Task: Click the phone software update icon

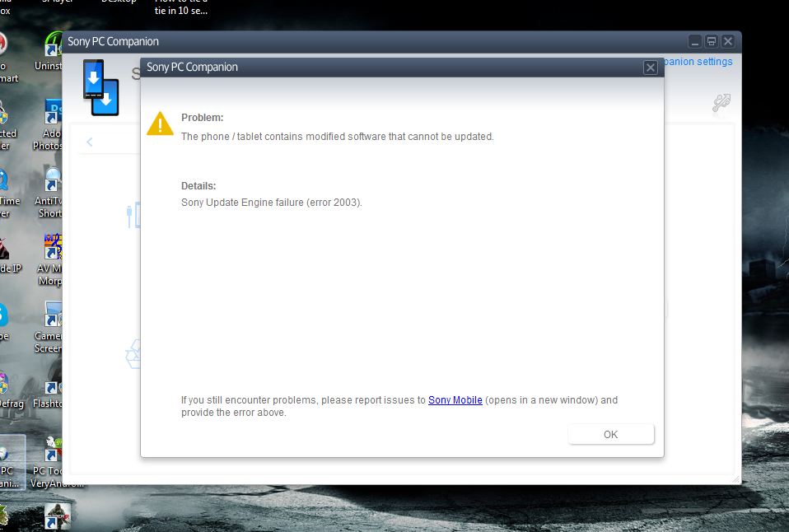Action: click(x=100, y=87)
